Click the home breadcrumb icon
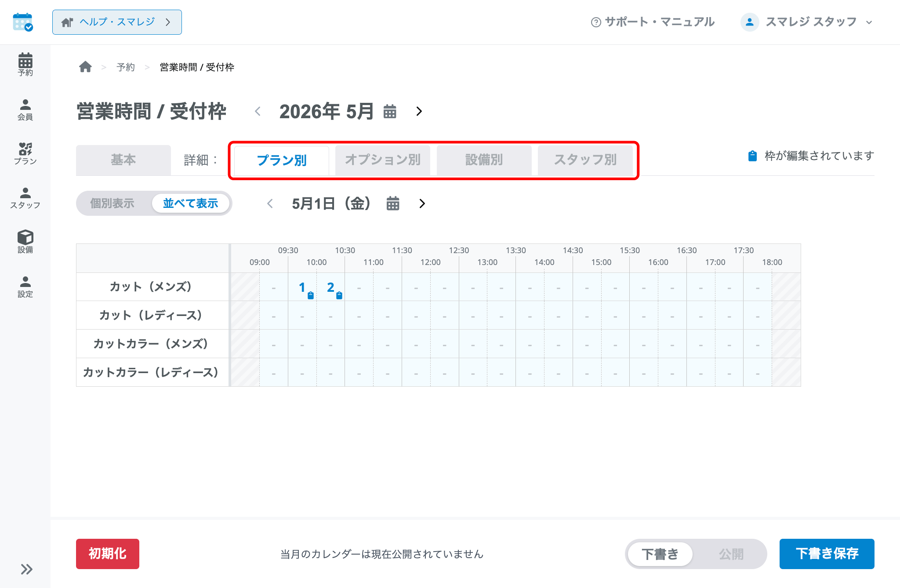Image resolution: width=900 pixels, height=588 pixels. coord(85,67)
